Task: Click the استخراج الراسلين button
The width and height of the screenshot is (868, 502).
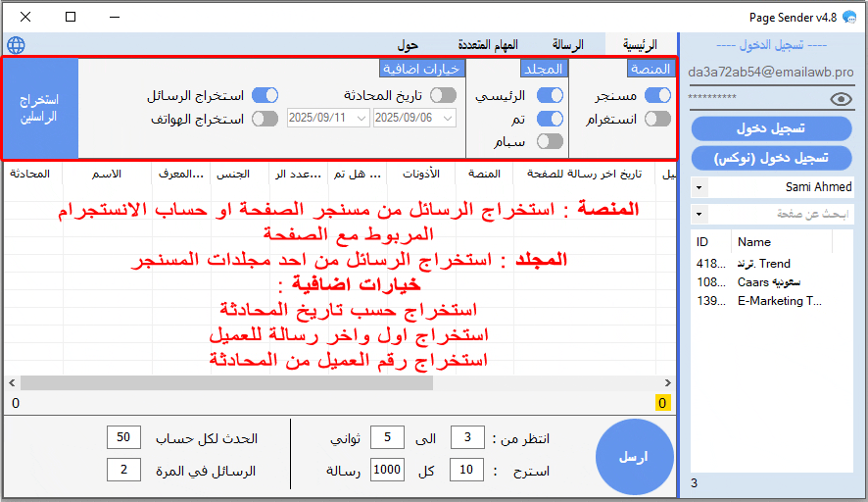Action: click(40, 108)
